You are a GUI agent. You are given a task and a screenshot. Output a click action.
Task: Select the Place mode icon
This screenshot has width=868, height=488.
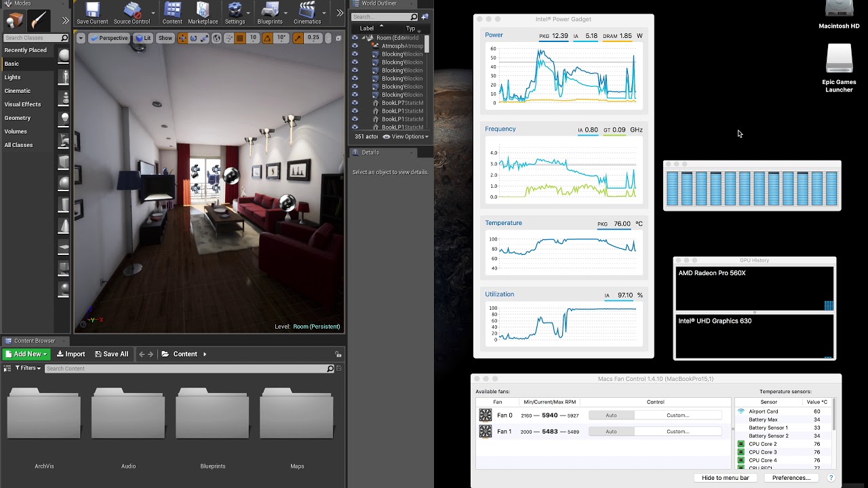click(x=14, y=20)
